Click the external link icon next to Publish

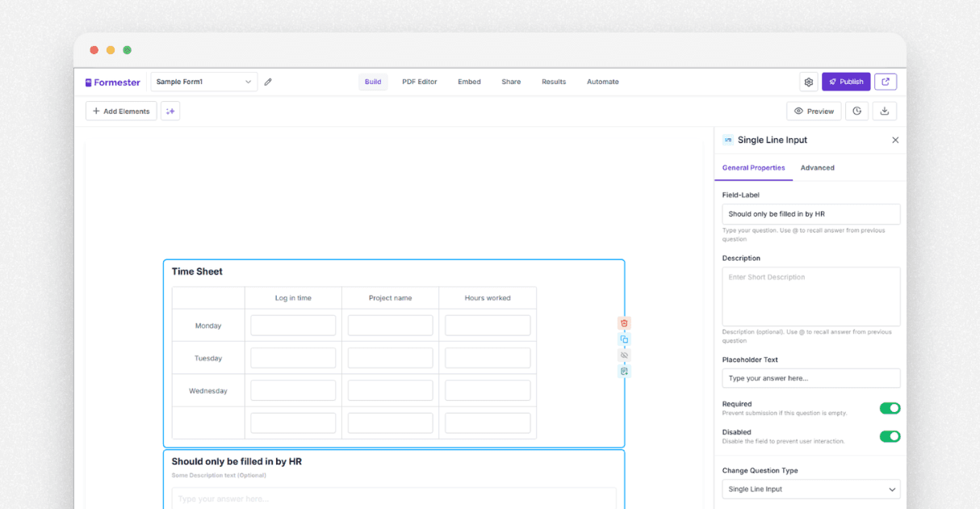886,82
